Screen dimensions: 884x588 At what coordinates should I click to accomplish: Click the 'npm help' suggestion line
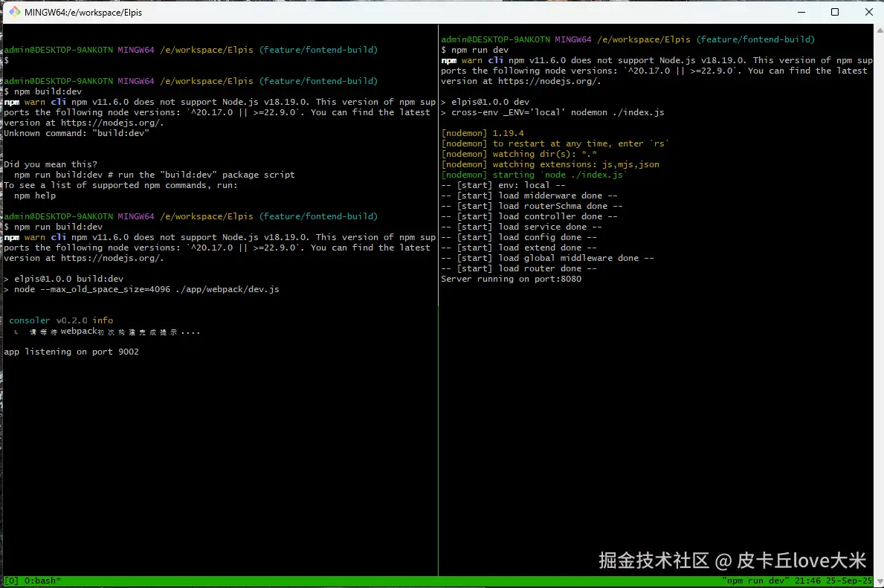[x=35, y=196]
